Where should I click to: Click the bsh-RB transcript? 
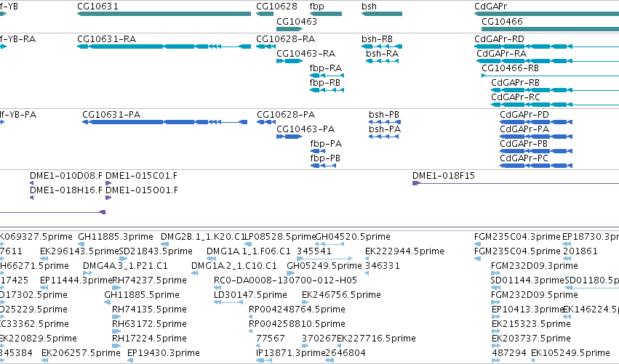pos(382,46)
